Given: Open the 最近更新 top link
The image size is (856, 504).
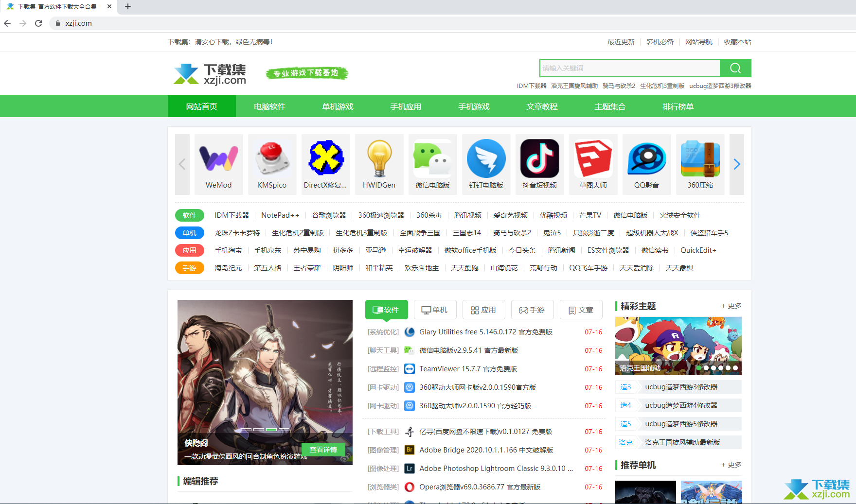Looking at the screenshot, I should [x=621, y=42].
